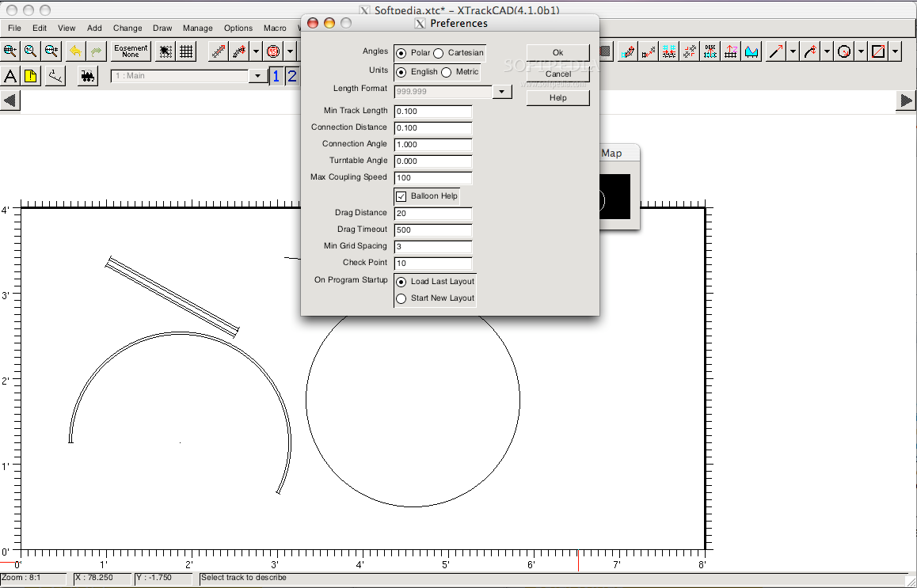Image resolution: width=917 pixels, height=588 pixels.
Task: Select the profile graph tool
Action: coord(751,51)
